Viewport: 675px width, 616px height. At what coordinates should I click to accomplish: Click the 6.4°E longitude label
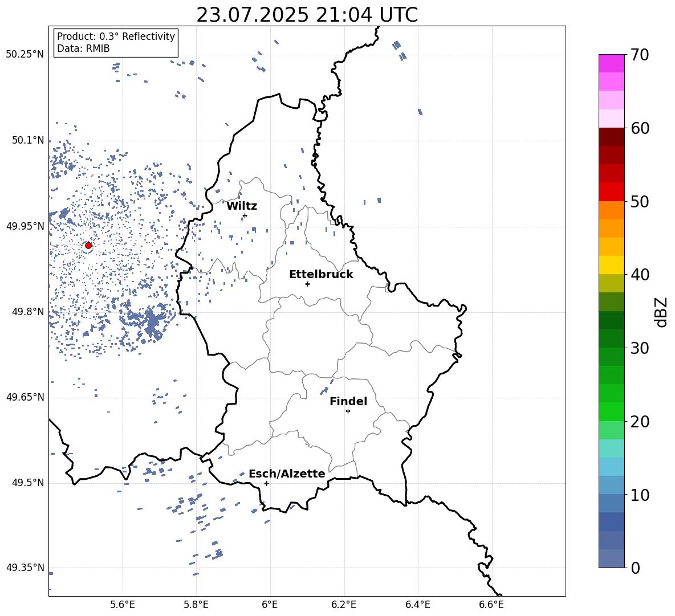418,605
